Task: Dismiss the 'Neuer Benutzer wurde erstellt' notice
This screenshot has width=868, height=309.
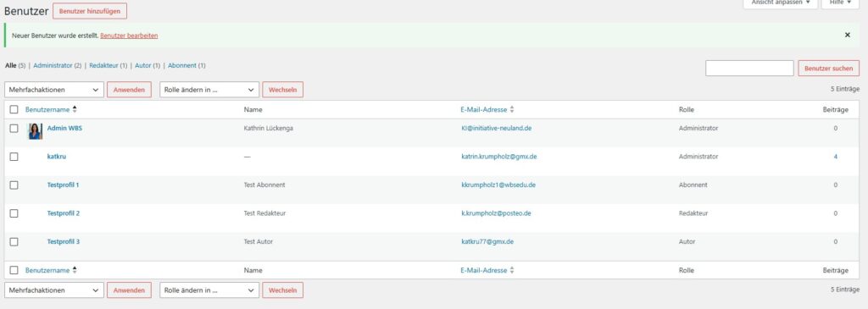Action: coord(848,35)
